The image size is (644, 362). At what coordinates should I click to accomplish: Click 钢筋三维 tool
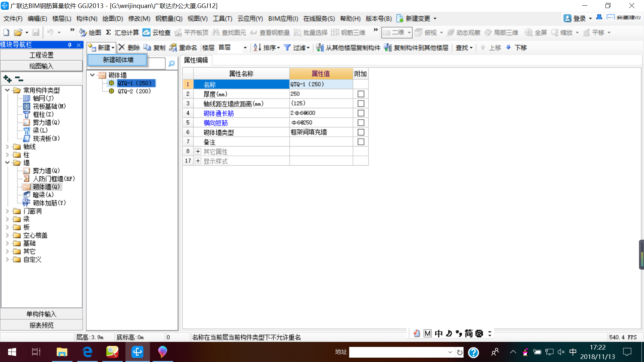point(348,33)
